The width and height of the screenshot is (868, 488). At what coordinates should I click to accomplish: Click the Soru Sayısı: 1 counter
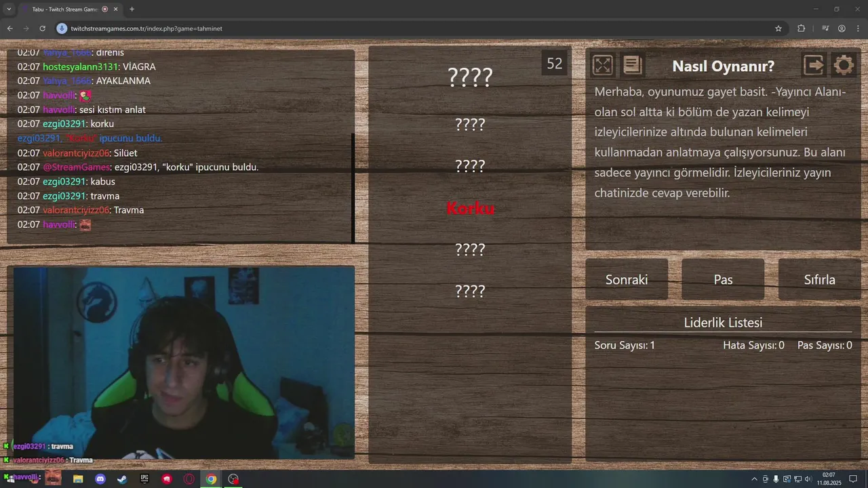click(625, 346)
